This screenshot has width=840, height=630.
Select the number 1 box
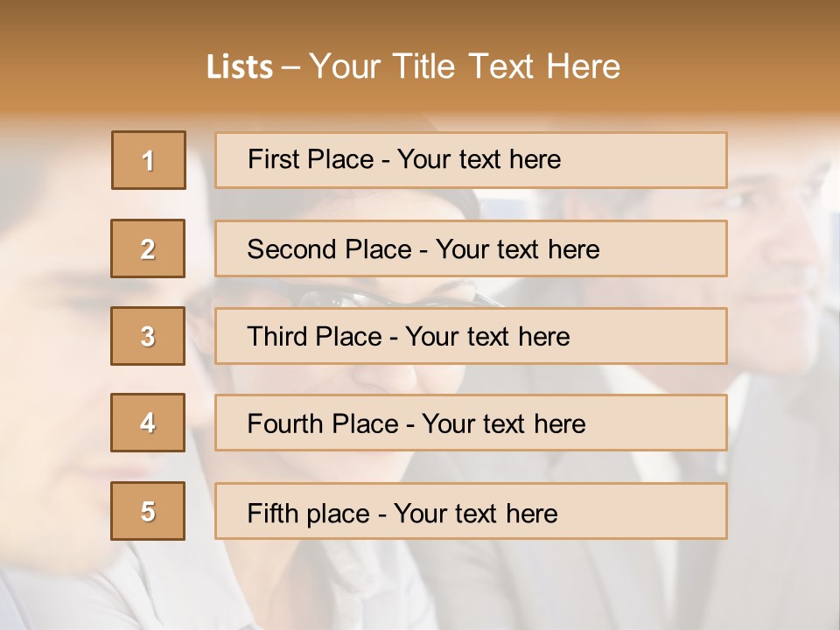click(149, 160)
